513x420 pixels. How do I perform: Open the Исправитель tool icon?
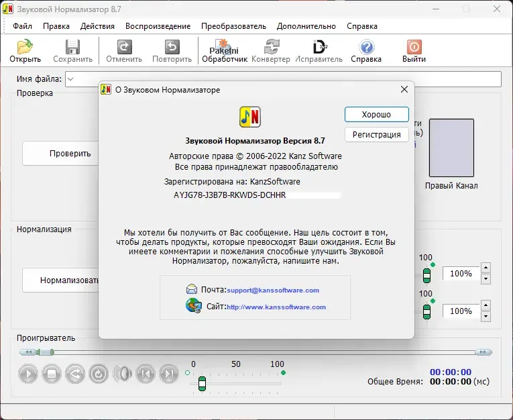tap(319, 47)
